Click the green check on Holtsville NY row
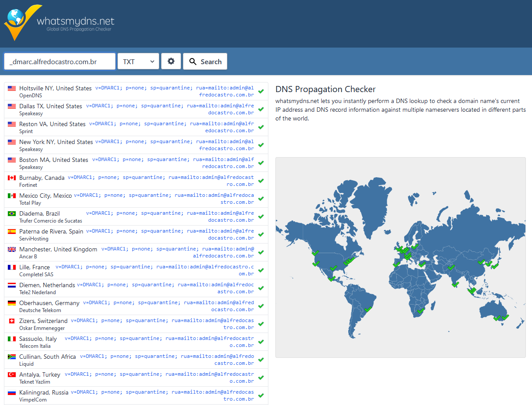 click(261, 91)
